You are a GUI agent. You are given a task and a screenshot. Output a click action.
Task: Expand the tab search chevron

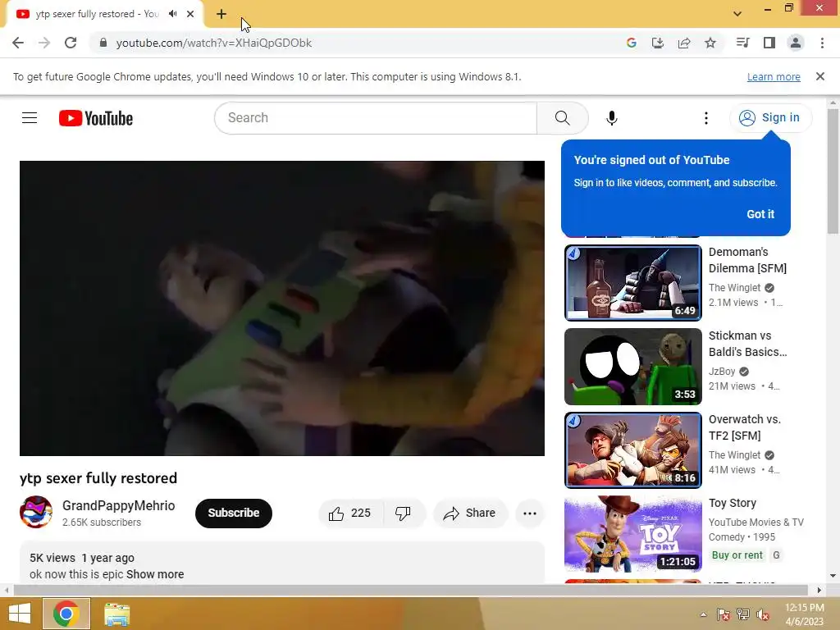click(x=737, y=14)
